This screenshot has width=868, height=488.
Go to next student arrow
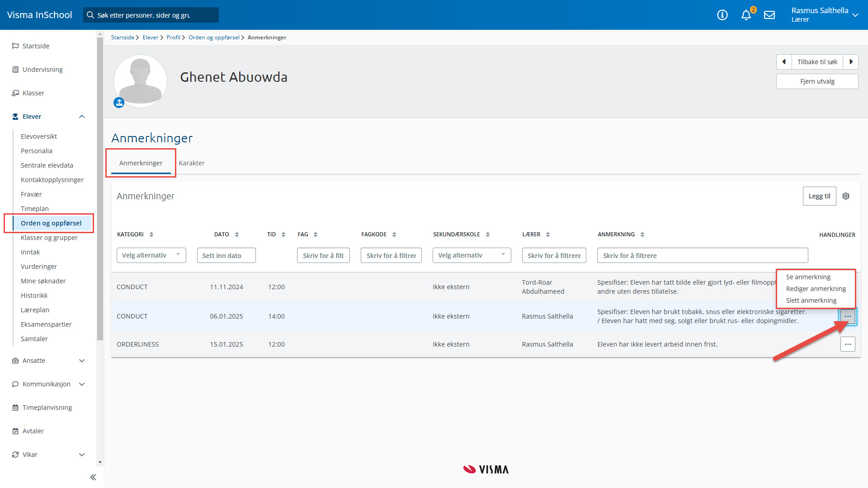[x=851, y=62]
